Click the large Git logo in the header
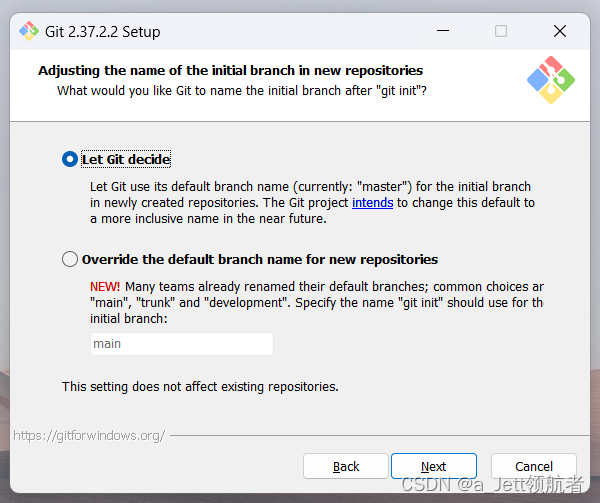The width and height of the screenshot is (600, 503). click(551, 80)
